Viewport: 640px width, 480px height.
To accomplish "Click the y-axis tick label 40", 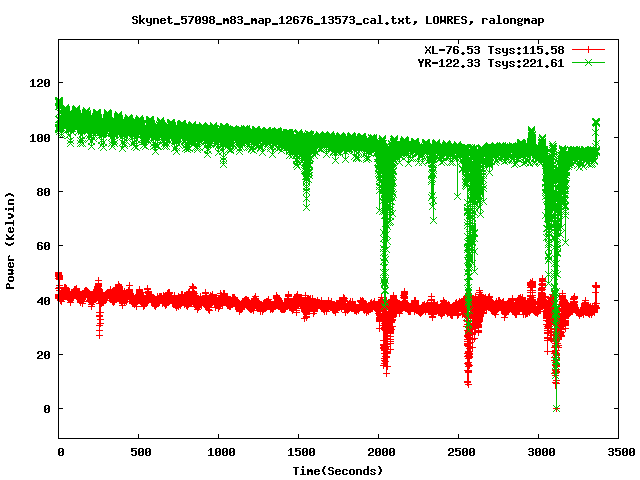I will pos(44,301).
